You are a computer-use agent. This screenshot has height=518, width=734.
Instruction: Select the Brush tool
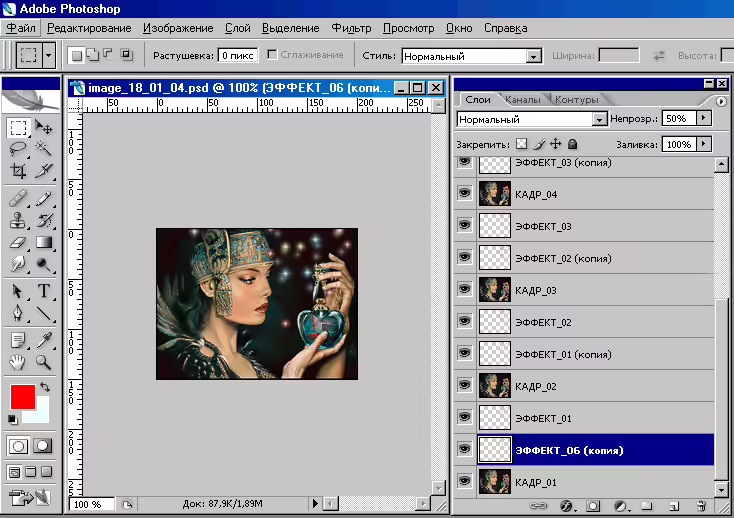click(x=44, y=199)
